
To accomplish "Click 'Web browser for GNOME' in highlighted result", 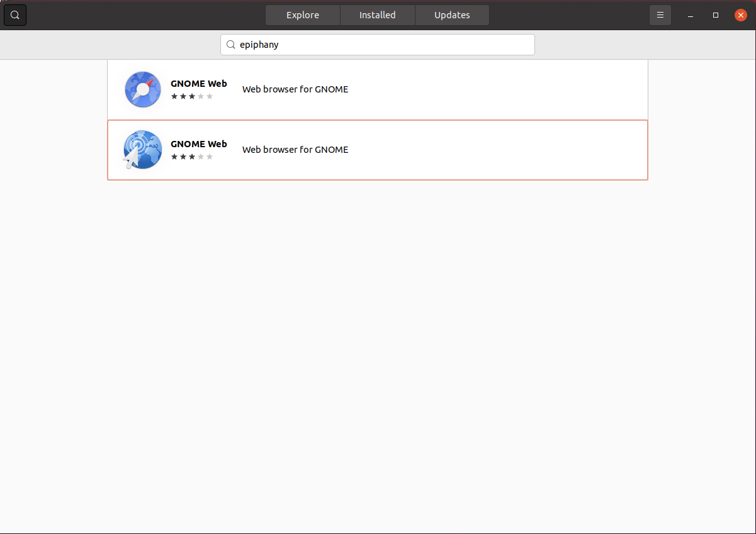I will point(295,150).
